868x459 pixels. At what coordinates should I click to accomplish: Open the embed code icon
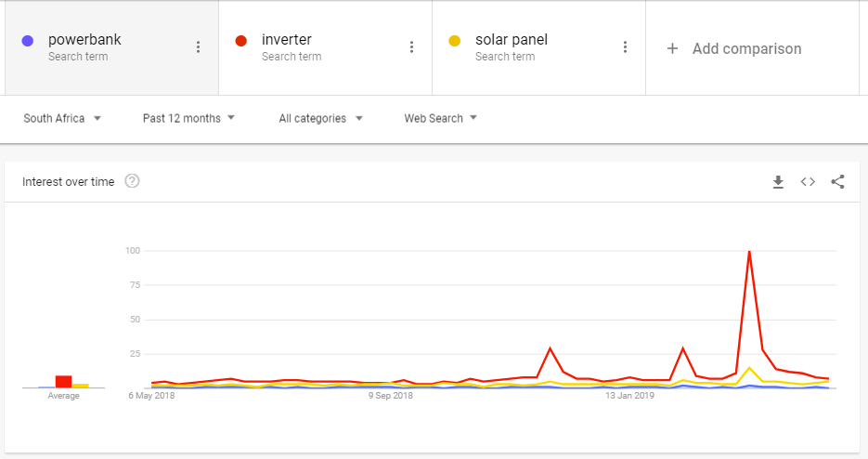tap(808, 182)
